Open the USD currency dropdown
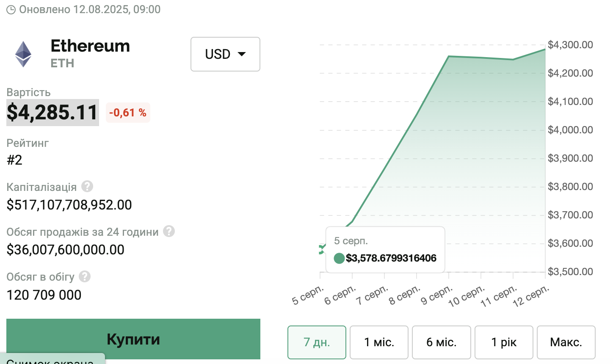The image size is (613, 364). [x=225, y=54]
